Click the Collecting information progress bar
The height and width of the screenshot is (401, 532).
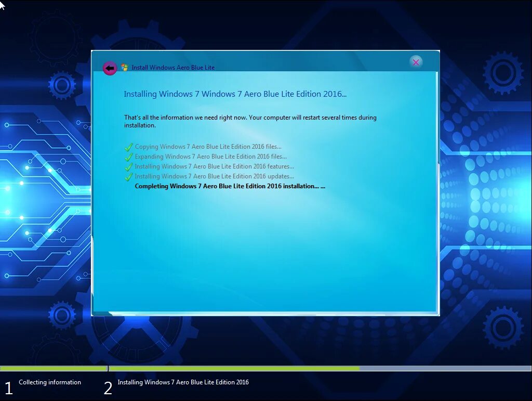point(54,368)
